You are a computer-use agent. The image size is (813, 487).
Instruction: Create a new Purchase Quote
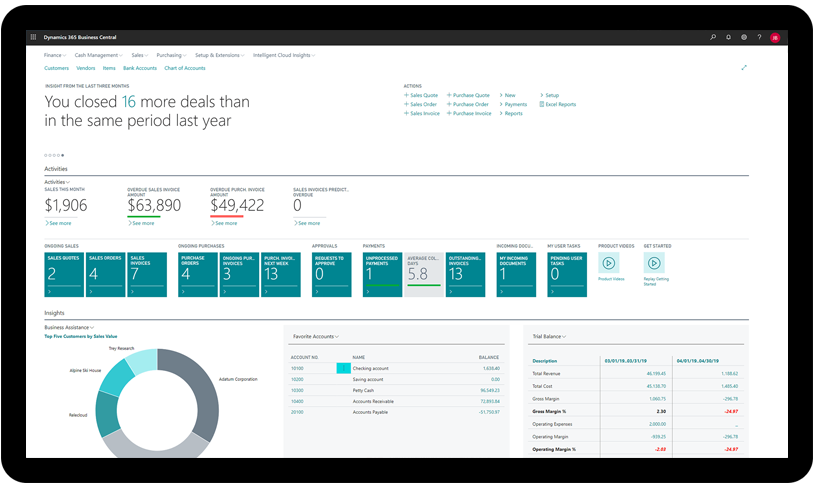coord(468,95)
